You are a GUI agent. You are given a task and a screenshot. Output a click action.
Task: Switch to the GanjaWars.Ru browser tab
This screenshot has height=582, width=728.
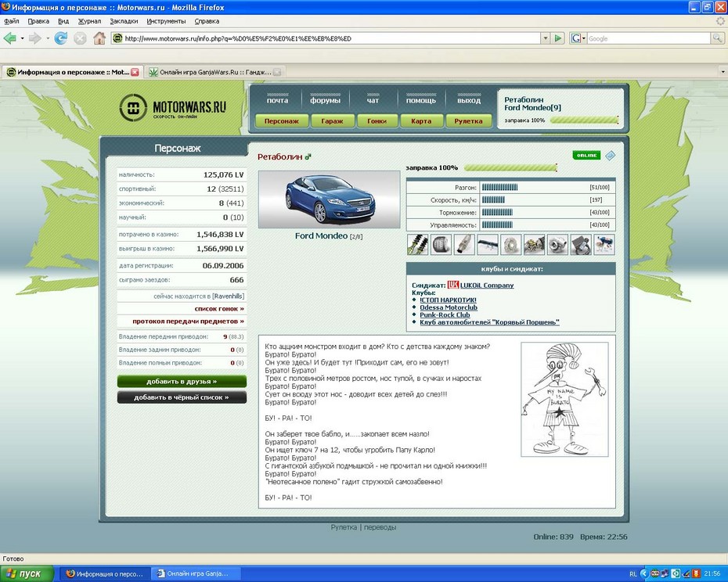215,72
